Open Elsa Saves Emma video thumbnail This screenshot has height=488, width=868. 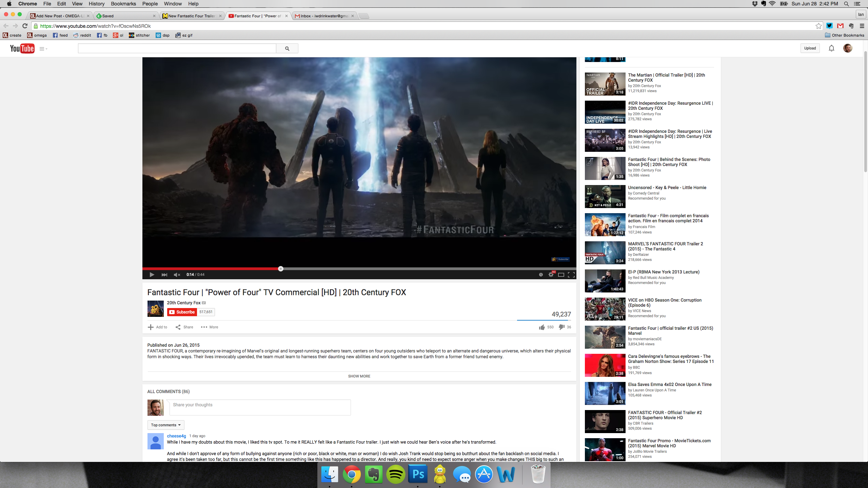tap(605, 393)
